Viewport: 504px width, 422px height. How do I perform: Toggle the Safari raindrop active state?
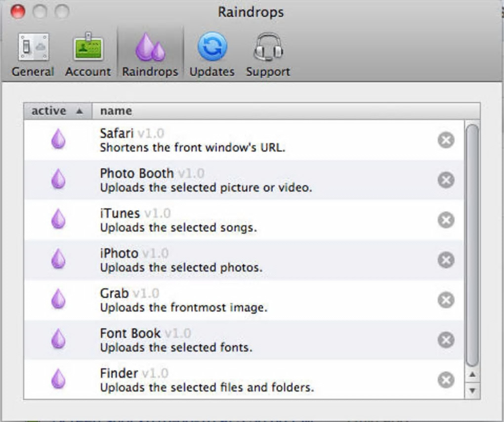pyautogui.click(x=58, y=139)
